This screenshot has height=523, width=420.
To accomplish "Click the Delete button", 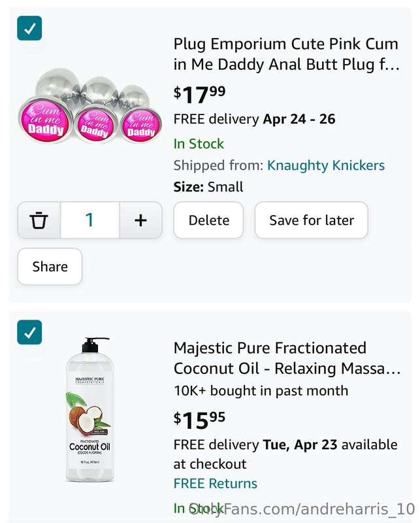I will [x=208, y=220].
